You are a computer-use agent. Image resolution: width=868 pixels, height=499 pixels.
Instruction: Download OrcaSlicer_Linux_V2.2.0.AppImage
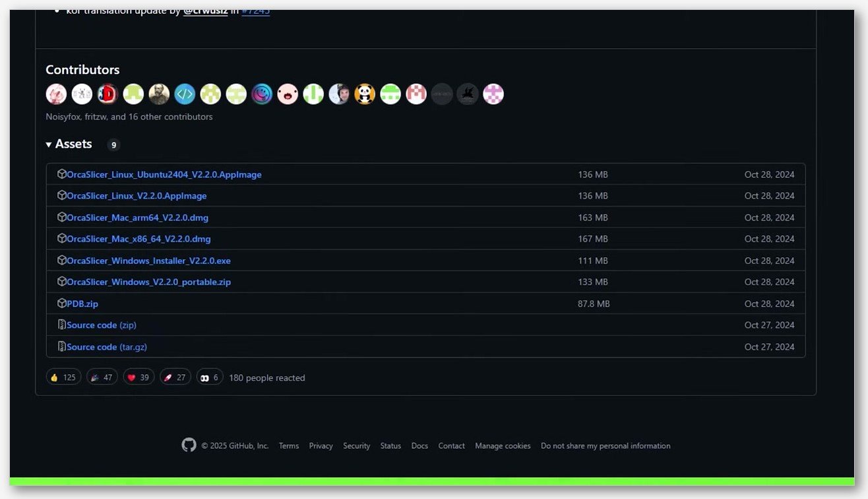pos(137,195)
